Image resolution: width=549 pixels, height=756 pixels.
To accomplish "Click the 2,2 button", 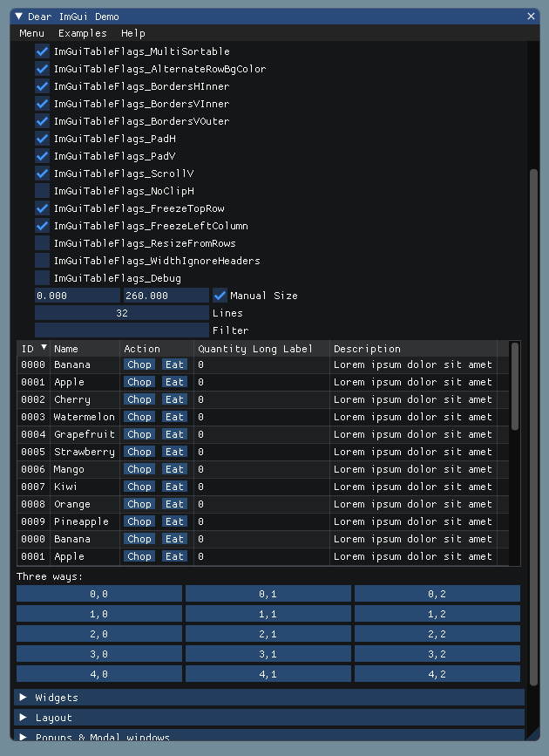I will (x=437, y=634).
